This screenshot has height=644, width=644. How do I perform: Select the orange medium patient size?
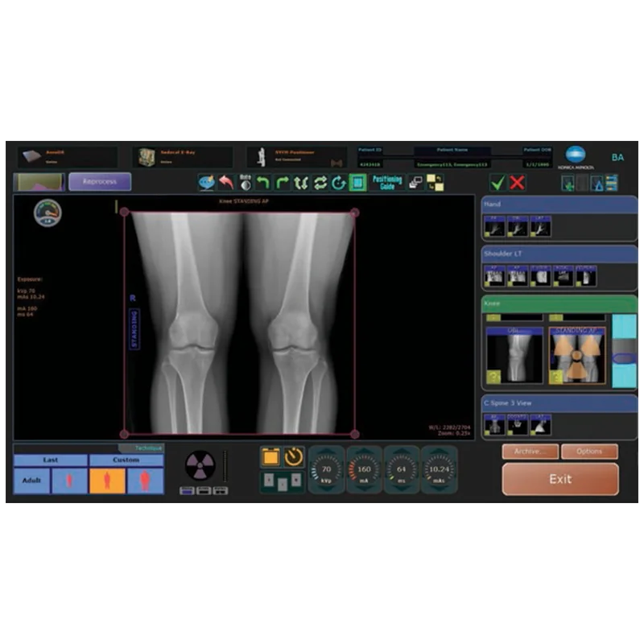107,481
